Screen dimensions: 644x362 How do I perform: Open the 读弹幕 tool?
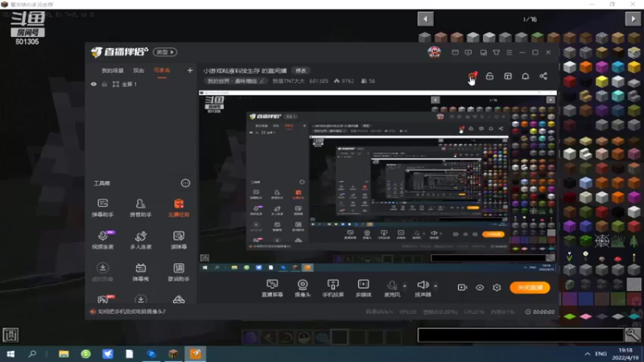click(179, 240)
